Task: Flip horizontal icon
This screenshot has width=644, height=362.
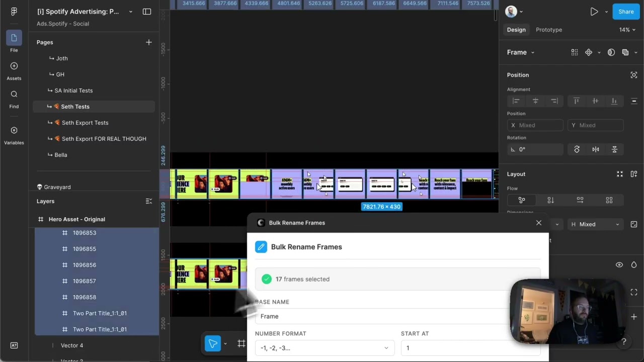Action: click(596, 149)
